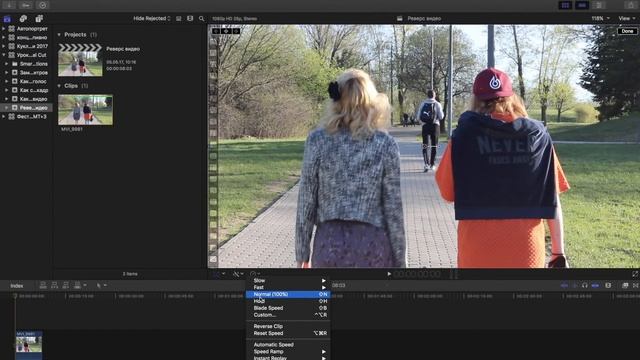Choose Custom... in retime menu
Screen dimensions: 640x360
tap(288, 315)
